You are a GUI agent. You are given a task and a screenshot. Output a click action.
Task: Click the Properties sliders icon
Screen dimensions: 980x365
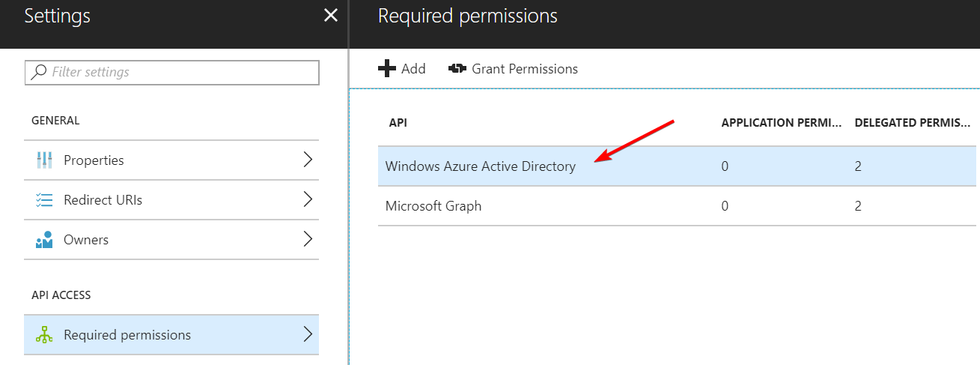(43, 160)
